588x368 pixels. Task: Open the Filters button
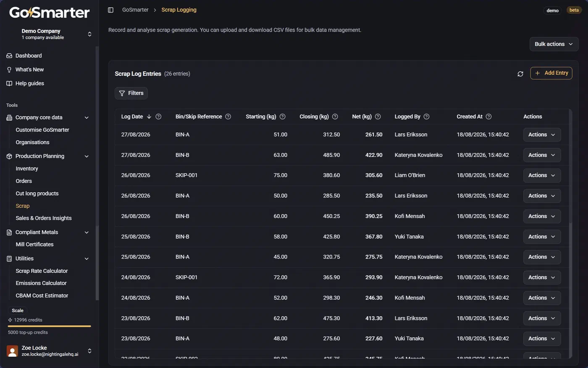click(131, 93)
